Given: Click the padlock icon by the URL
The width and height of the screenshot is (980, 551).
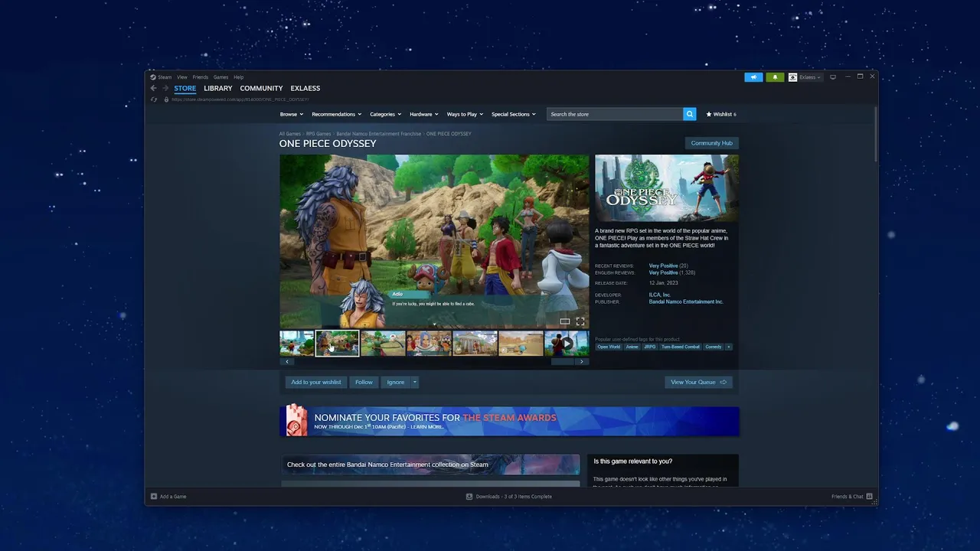Looking at the screenshot, I should (166, 99).
